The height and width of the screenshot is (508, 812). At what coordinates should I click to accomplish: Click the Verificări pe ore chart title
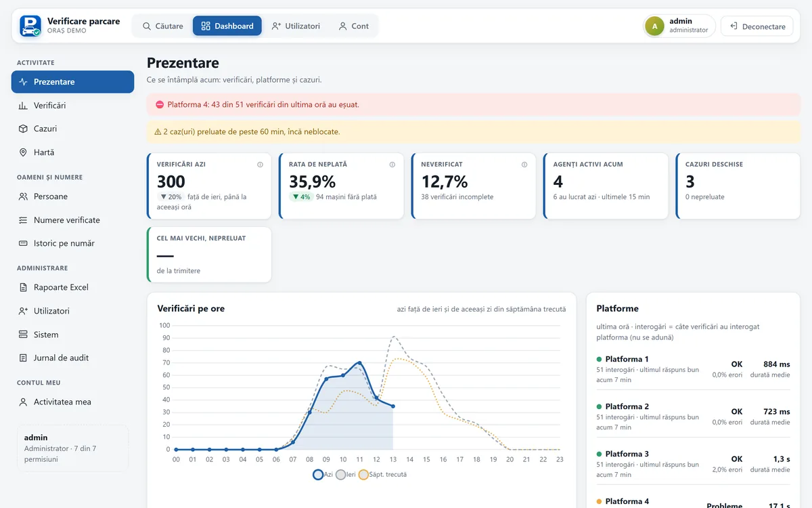(191, 309)
